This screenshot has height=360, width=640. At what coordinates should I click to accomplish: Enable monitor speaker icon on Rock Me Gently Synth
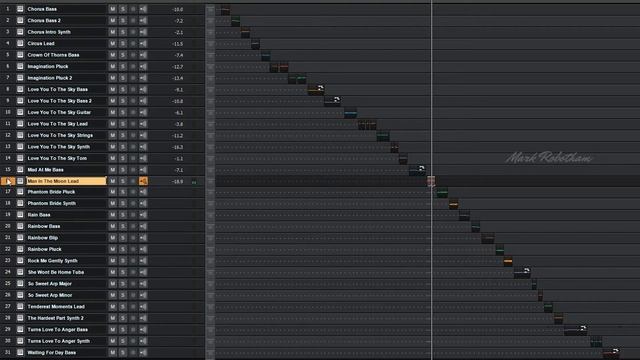143,260
